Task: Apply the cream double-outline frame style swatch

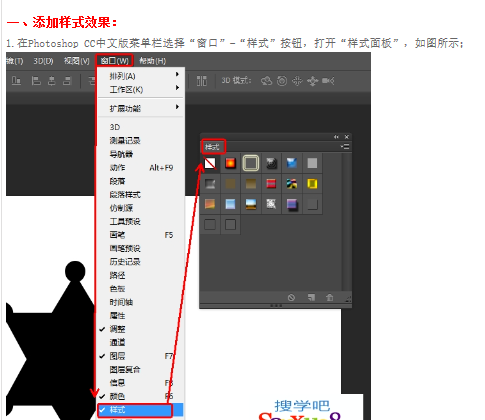Action: coord(251,163)
